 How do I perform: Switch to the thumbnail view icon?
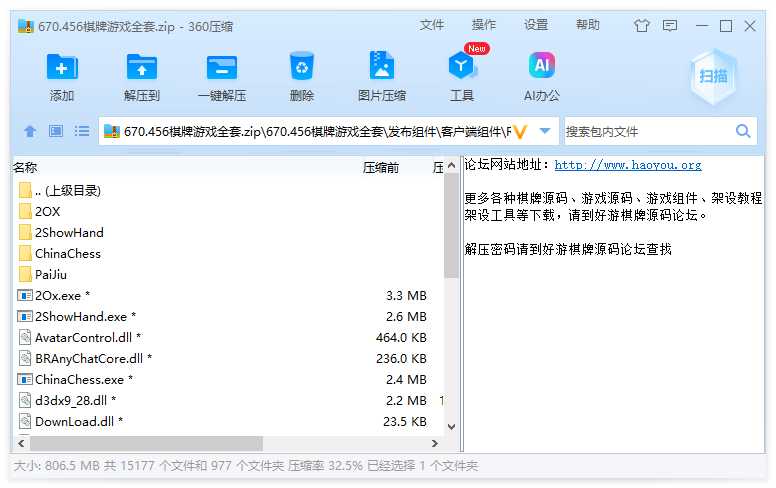56,131
